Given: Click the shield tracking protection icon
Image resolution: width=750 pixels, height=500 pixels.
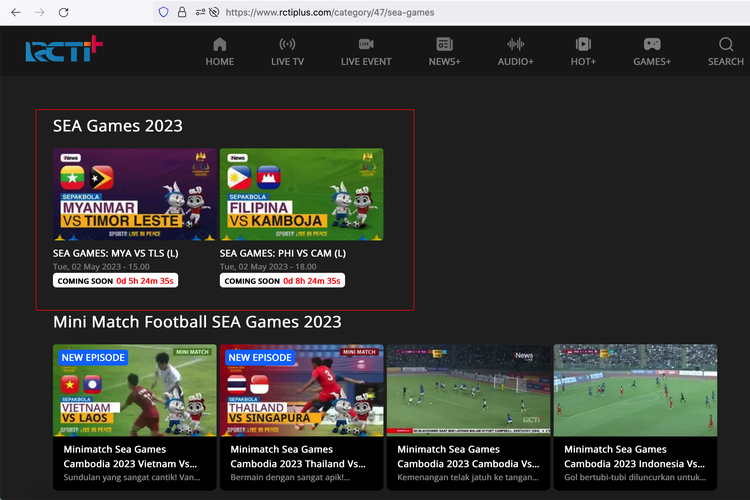Looking at the screenshot, I should click(x=163, y=12).
